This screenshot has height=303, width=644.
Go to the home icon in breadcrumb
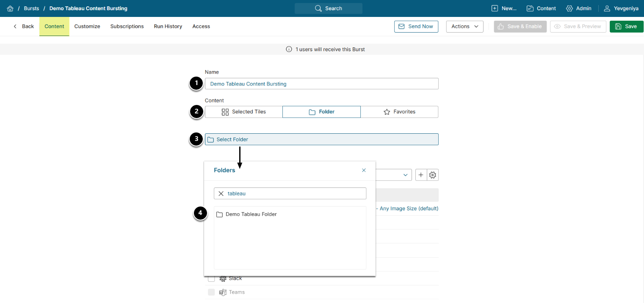coord(10,8)
